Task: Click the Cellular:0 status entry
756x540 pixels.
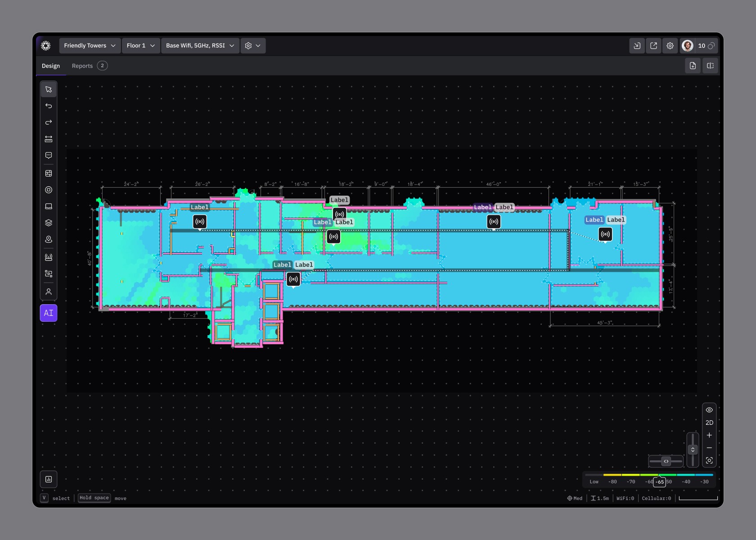Action: click(x=656, y=498)
